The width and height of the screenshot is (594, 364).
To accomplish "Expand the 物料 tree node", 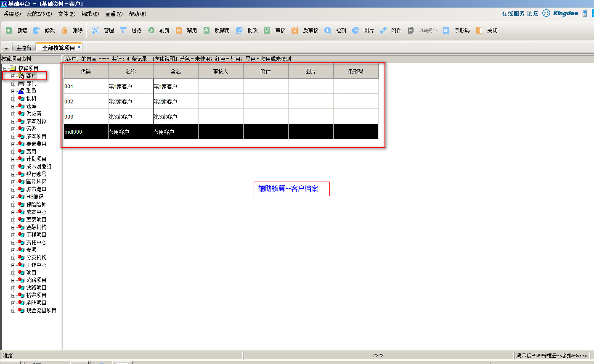I will tap(13, 99).
